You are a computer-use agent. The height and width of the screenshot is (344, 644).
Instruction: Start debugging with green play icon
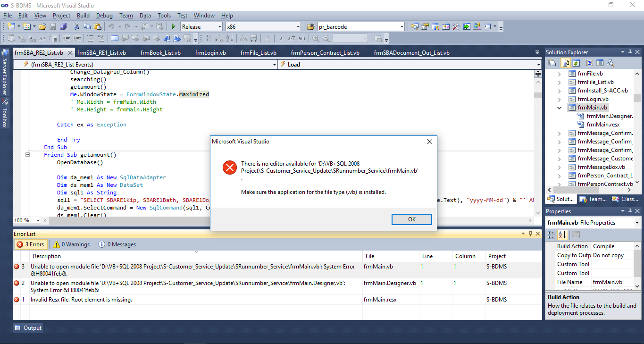pos(174,26)
